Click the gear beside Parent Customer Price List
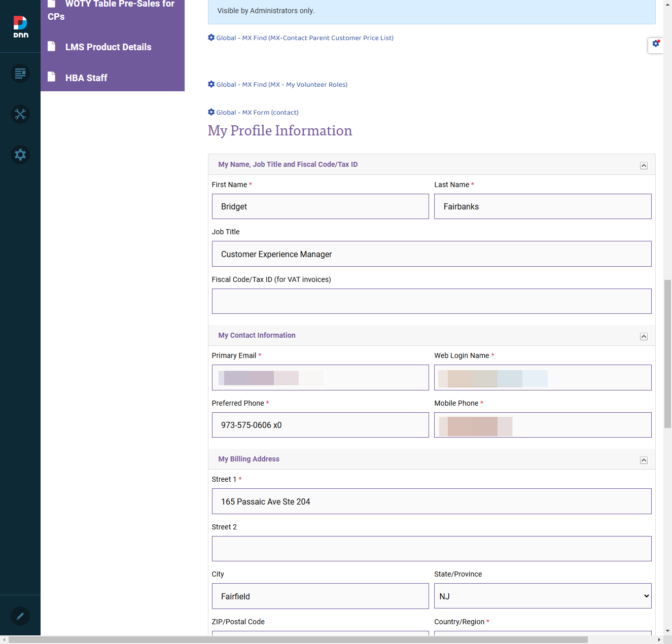Image resolution: width=672 pixels, height=644 pixels. click(x=211, y=38)
